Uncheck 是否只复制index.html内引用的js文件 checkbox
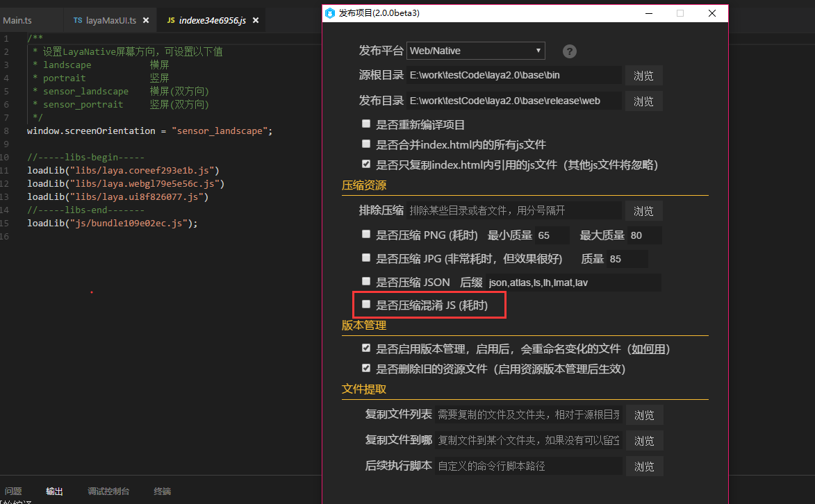This screenshot has height=504, width=815. pos(366,165)
